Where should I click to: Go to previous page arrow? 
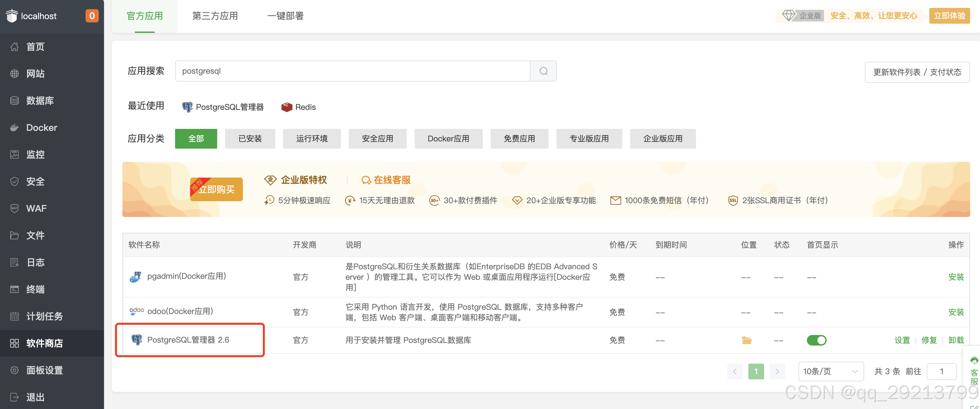tap(735, 372)
